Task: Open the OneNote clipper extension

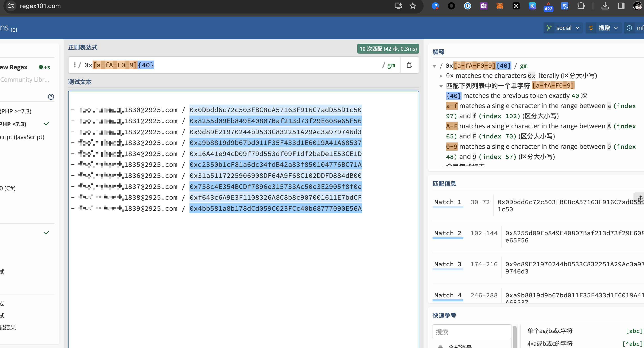Action: click(484, 6)
